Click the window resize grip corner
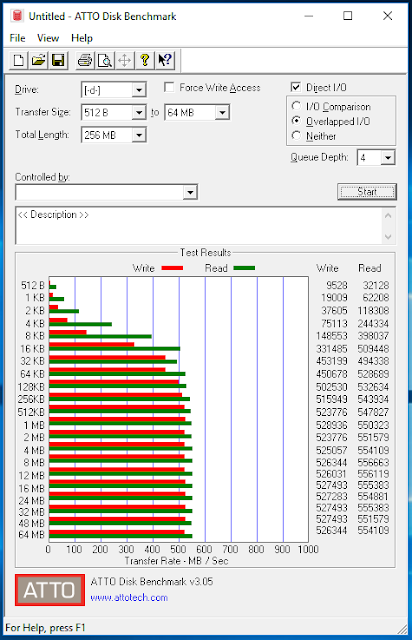 click(403, 629)
